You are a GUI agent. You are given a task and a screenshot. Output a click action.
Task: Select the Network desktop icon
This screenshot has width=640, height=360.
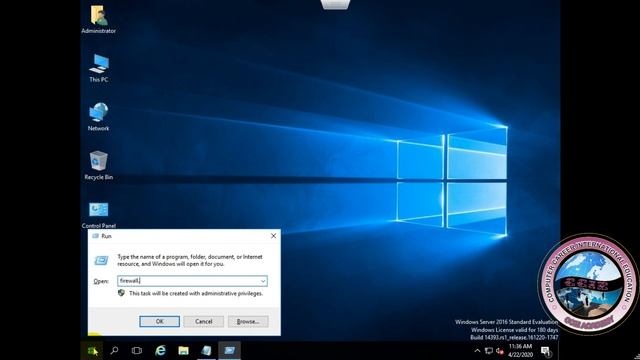[x=98, y=117]
